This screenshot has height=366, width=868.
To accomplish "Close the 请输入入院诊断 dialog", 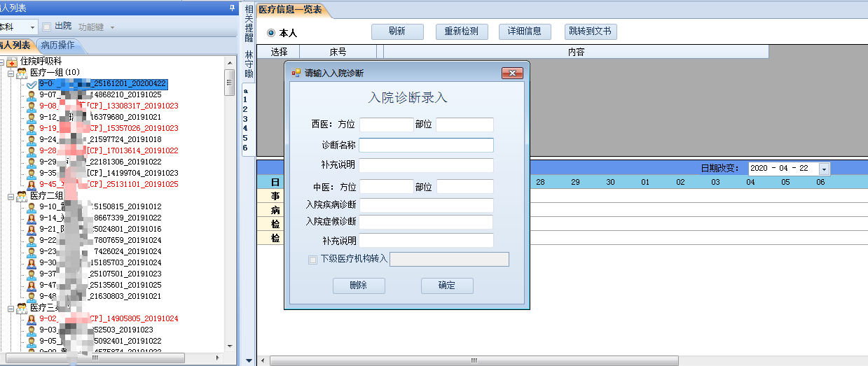I will pos(513,73).
